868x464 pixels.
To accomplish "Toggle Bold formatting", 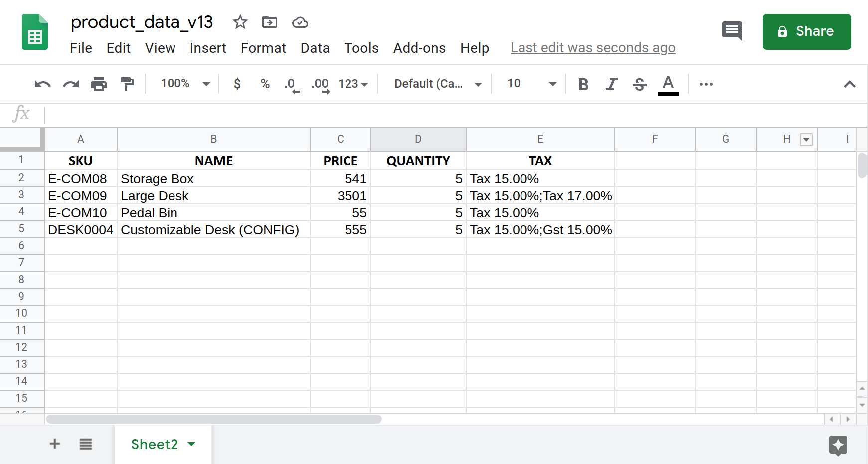I will (x=583, y=84).
